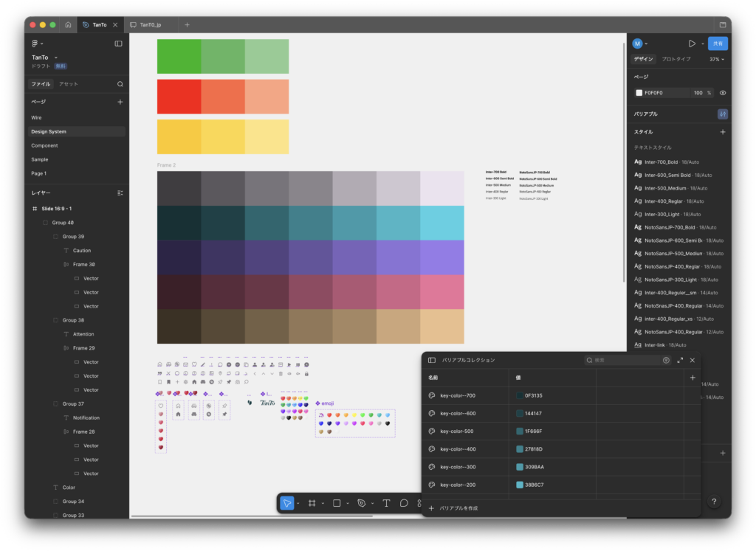Click the blue 共有 share button
756x551 pixels.
(717, 44)
